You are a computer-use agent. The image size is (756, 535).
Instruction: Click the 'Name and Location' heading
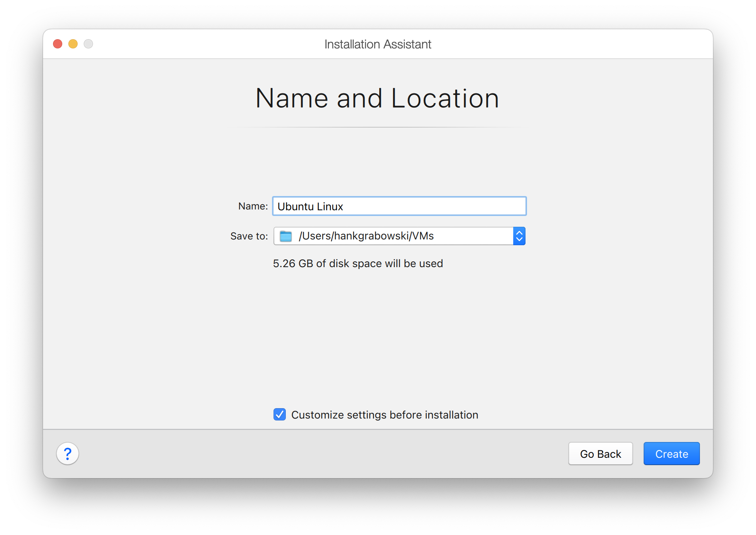coord(377,98)
